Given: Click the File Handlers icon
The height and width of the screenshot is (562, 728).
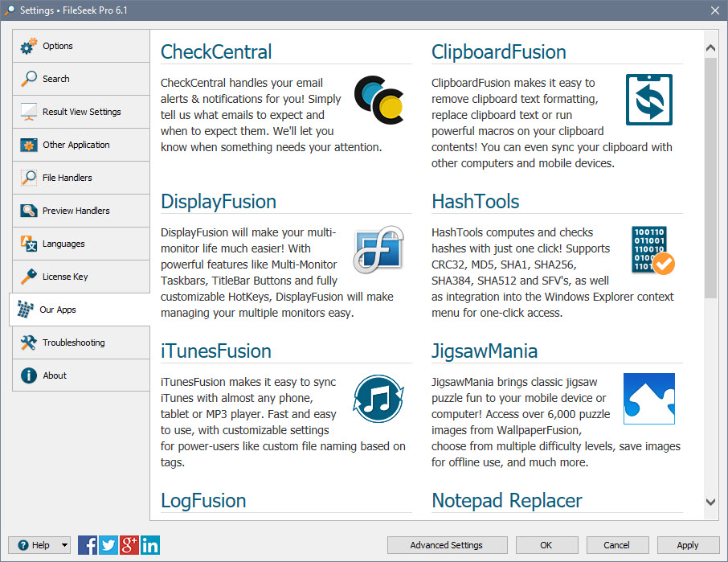Looking at the screenshot, I should [x=29, y=178].
